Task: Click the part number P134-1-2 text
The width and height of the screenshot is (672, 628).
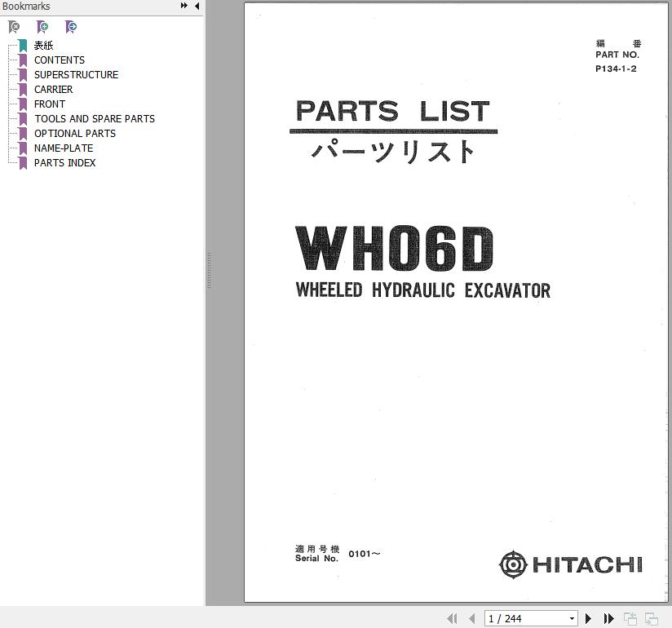Action: 616,69
